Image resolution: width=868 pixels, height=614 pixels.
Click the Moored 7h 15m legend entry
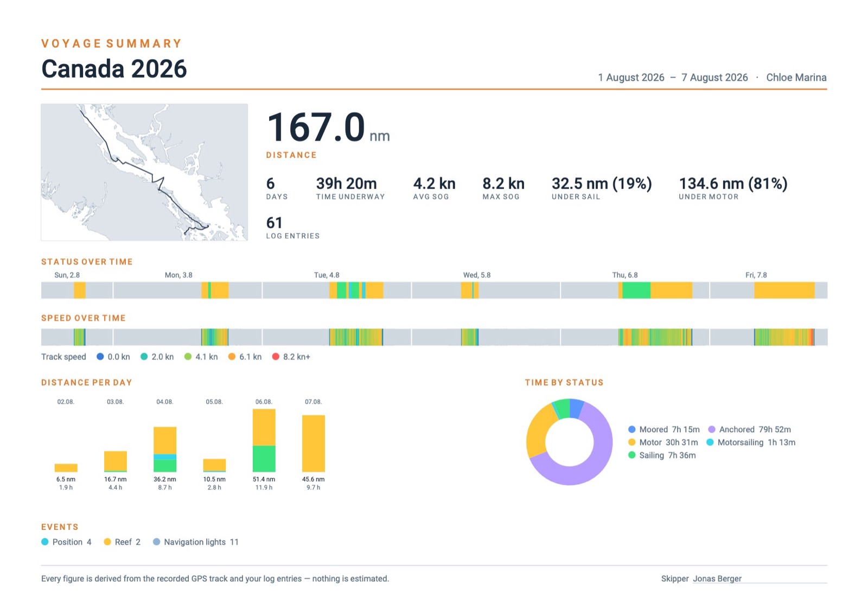pos(664,429)
